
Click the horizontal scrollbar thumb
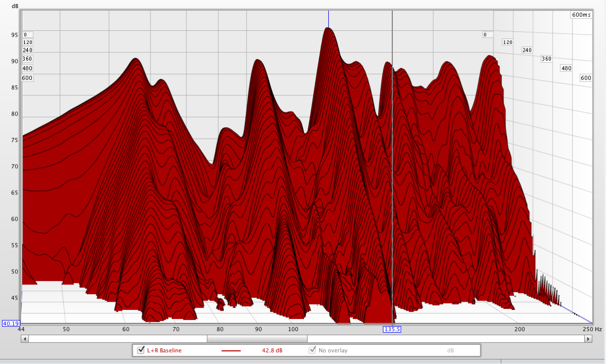(257, 339)
